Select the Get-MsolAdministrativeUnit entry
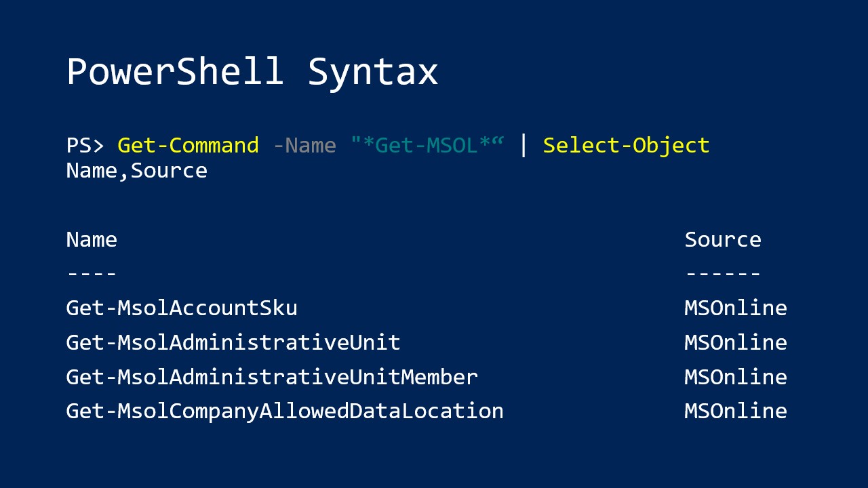 point(233,343)
